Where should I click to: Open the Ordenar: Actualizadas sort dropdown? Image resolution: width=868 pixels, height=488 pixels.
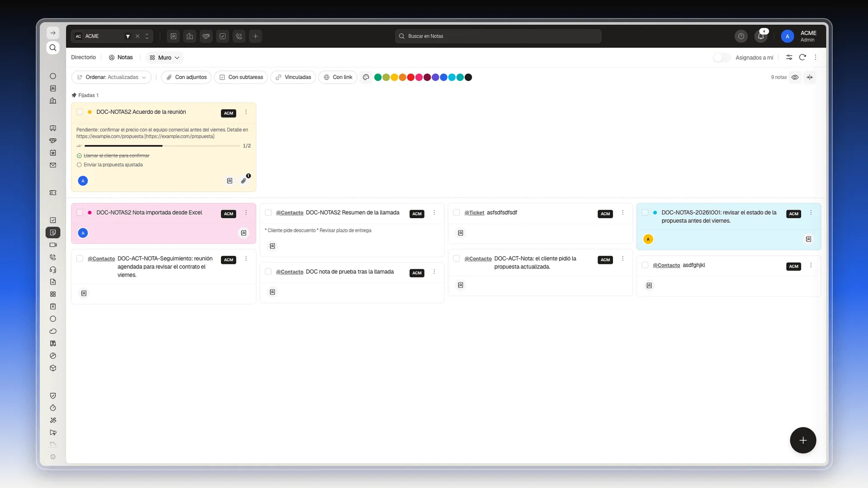[x=111, y=77]
